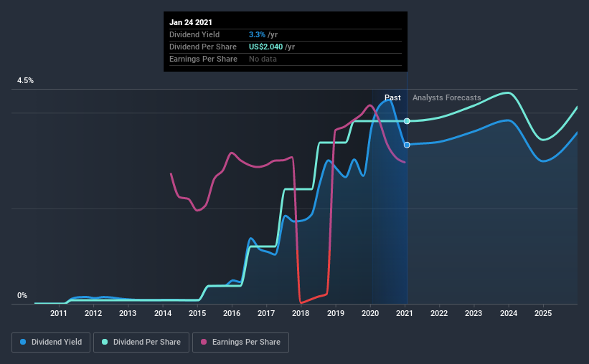This screenshot has width=589, height=364.
Task: Click the teal Dividend Per Share legend dot
Action: tap(105, 342)
